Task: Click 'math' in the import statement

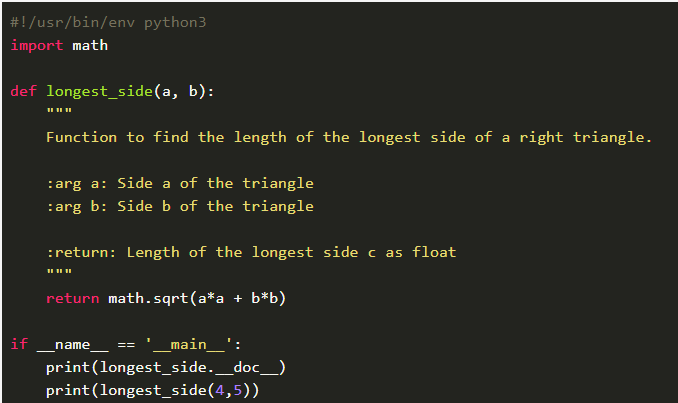Action: 90,45
